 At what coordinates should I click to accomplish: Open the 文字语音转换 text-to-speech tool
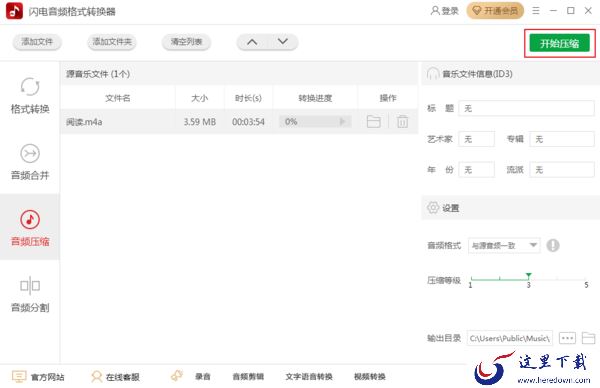309,377
